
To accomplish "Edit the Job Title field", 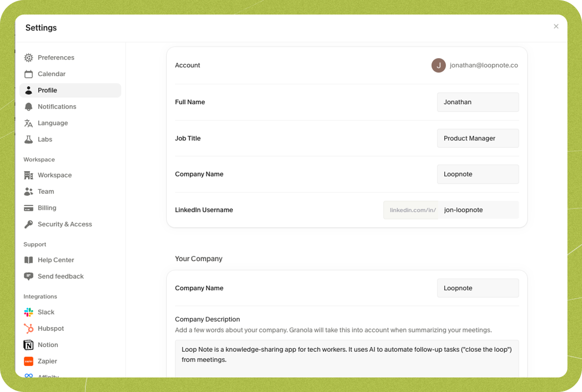I will (x=477, y=139).
